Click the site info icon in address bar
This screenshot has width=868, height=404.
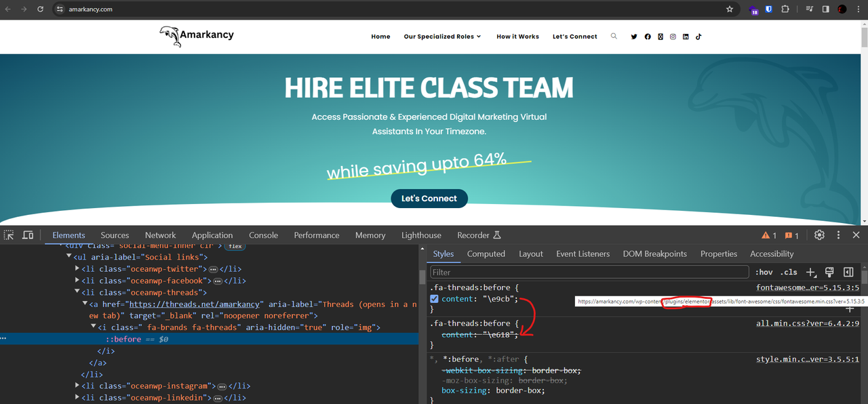[x=60, y=9]
